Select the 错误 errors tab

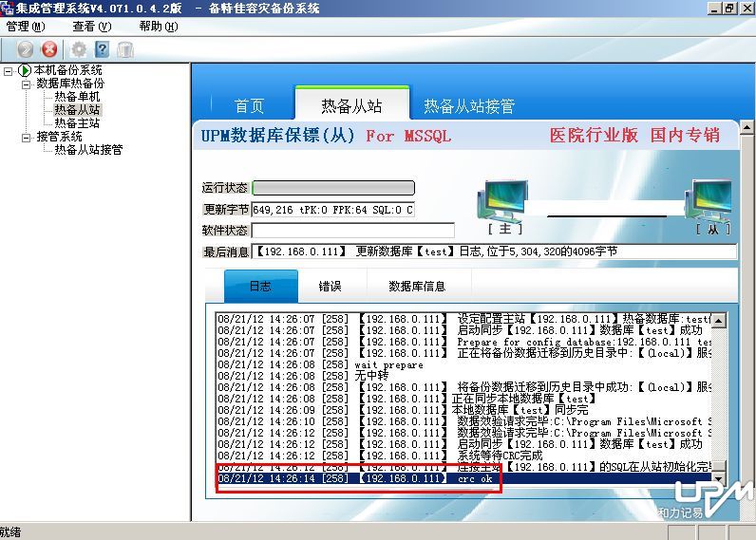331,287
